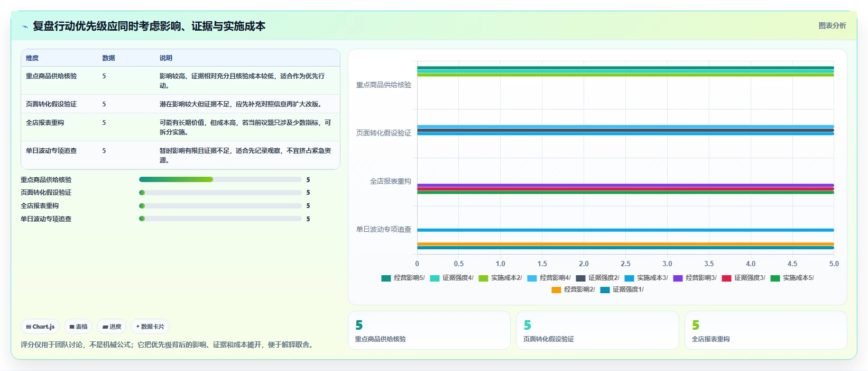Select the 全店报表重构 table row name
This screenshot has width=868, height=371.
point(45,123)
